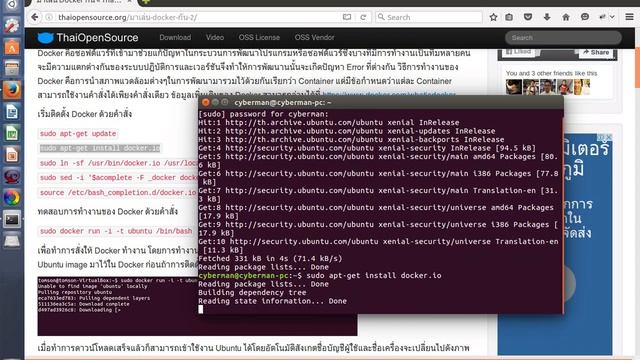Launch LibreOffice Writer from the dock
Screen dimensions: 640x360
click(12, 112)
